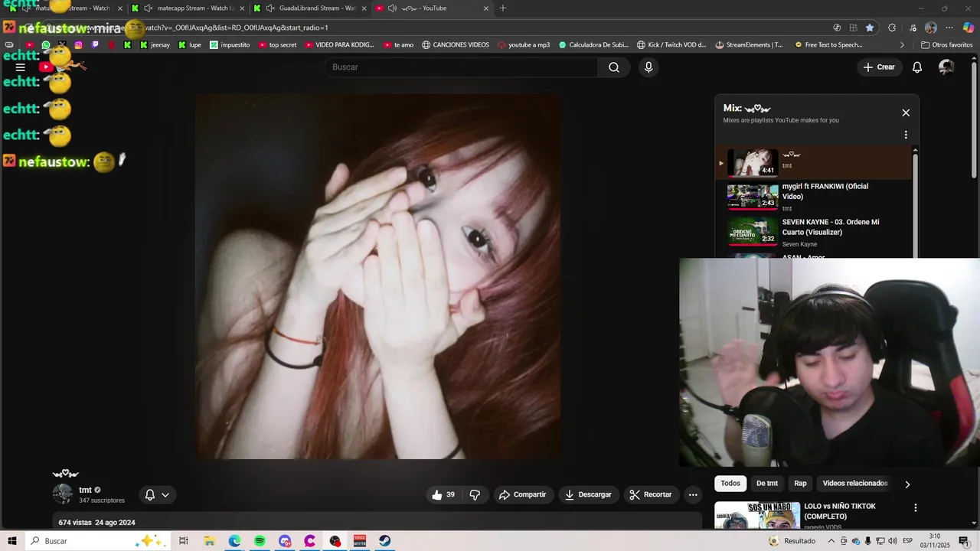Bookmark page with the star icon
The width and height of the screenshot is (980, 551).
[870, 28]
